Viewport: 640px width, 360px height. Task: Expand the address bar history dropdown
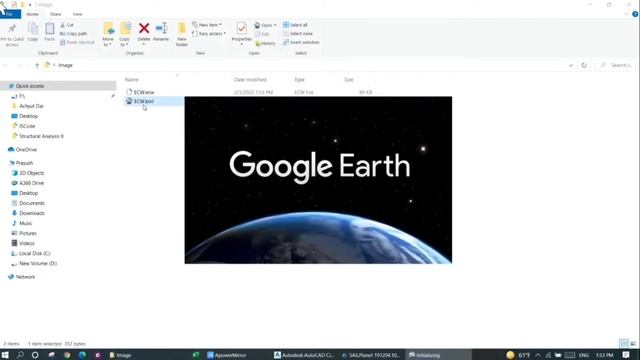(571, 65)
